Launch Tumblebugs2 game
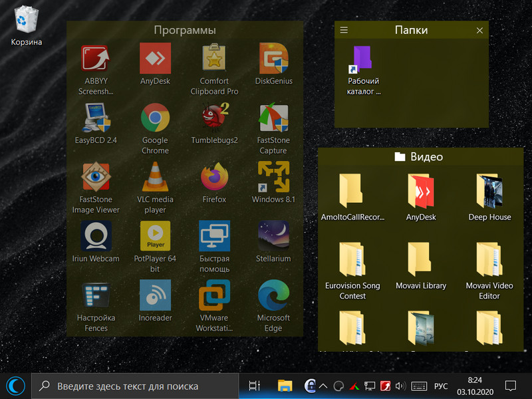The width and height of the screenshot is (532, 399). 214,123
